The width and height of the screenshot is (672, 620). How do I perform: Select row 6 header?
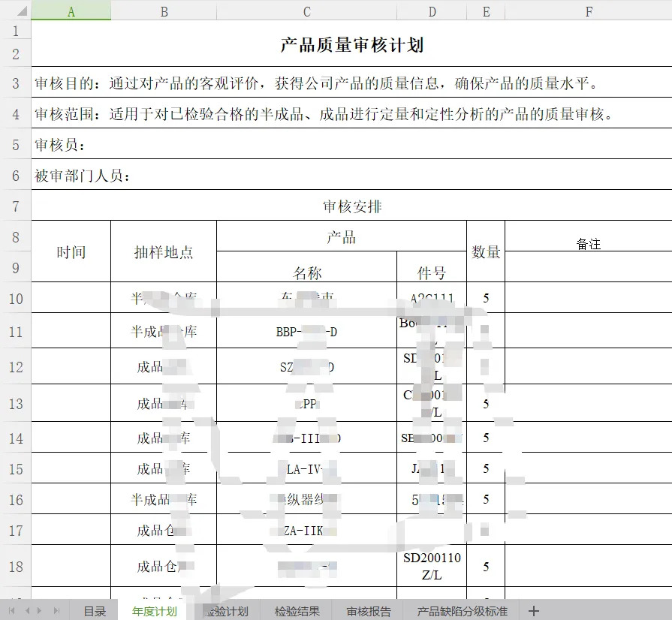(x=16, y=175)
